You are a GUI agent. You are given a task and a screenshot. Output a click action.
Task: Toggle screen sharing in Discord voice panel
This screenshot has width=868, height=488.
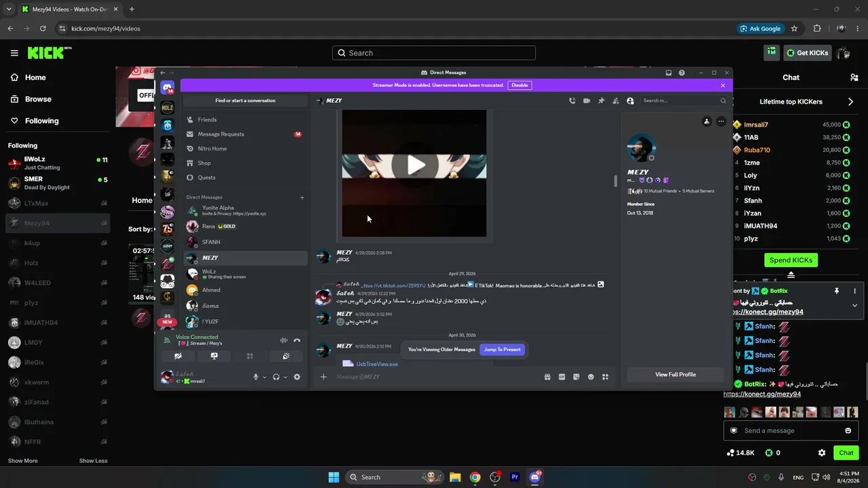pos(214,356)
